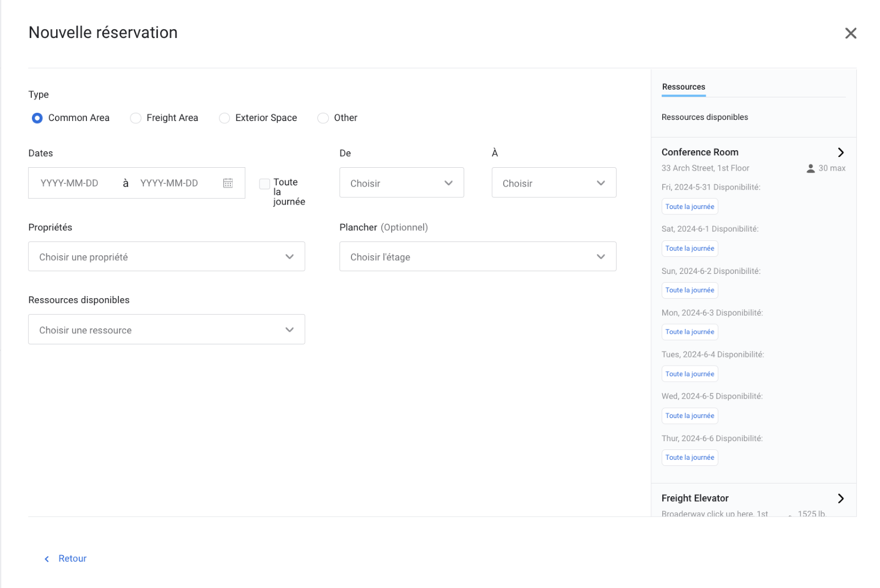Click the Retour link
Screen dimensions: 880x588
click(x=72, y=558)
